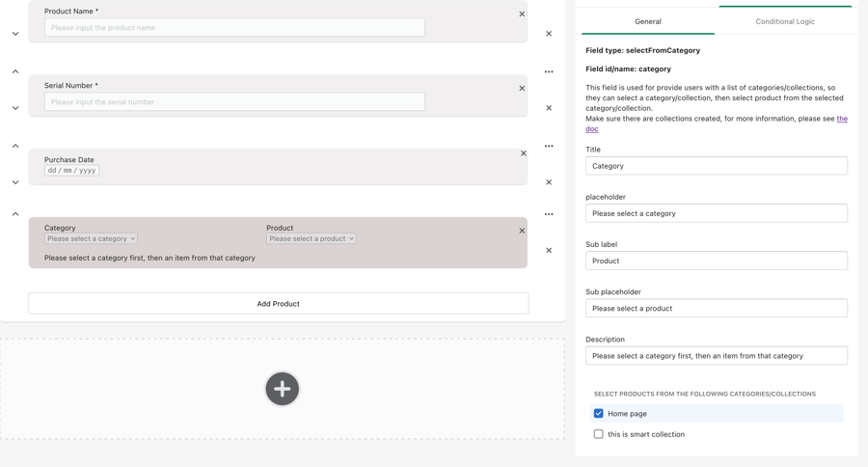Open the 'Please select a product' dropdown
The image size is (868, 467).
tap(311, 239)
